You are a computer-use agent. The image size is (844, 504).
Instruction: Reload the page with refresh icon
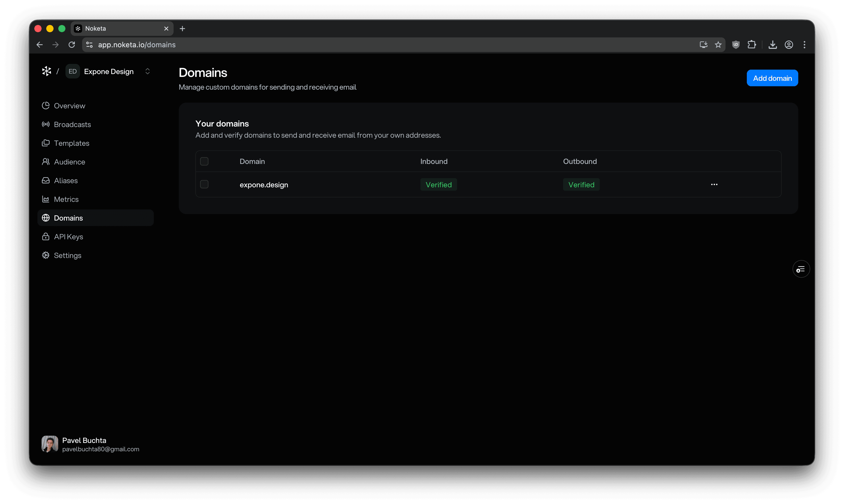tap(72, 45)
